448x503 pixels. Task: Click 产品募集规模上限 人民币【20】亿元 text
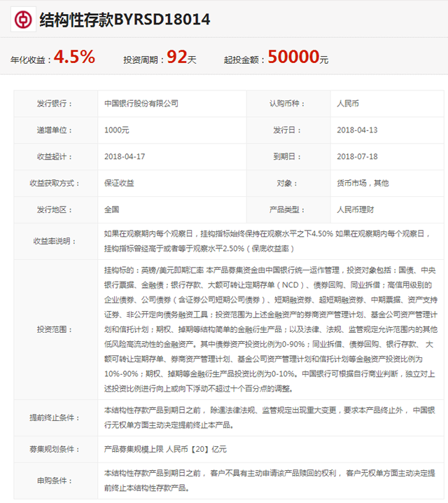click(x=165, y=449)
